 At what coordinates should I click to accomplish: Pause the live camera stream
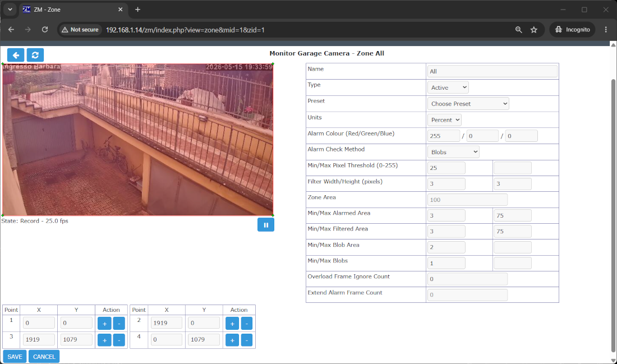point(266,225)
